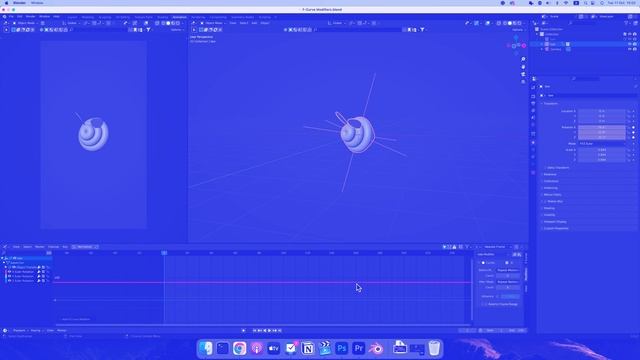Open the Render properties tab
640x360 pixels.
click(x=533, y=96)
